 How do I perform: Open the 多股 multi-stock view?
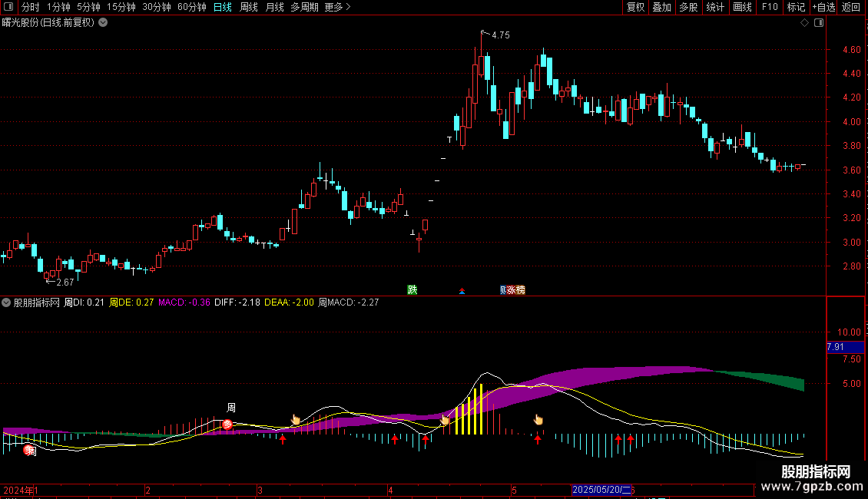688,7
